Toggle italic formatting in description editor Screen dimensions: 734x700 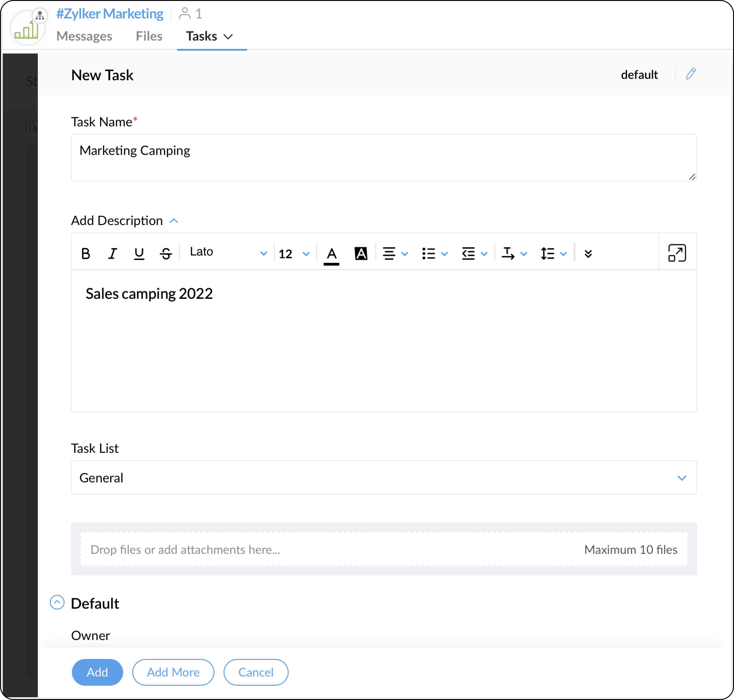(x=112, y=254)
